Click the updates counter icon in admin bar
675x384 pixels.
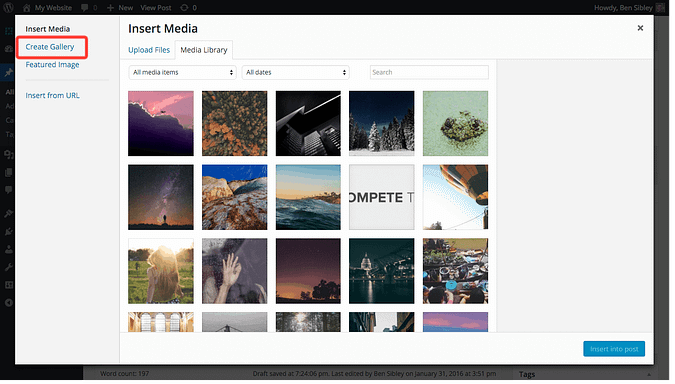[190, 8]
